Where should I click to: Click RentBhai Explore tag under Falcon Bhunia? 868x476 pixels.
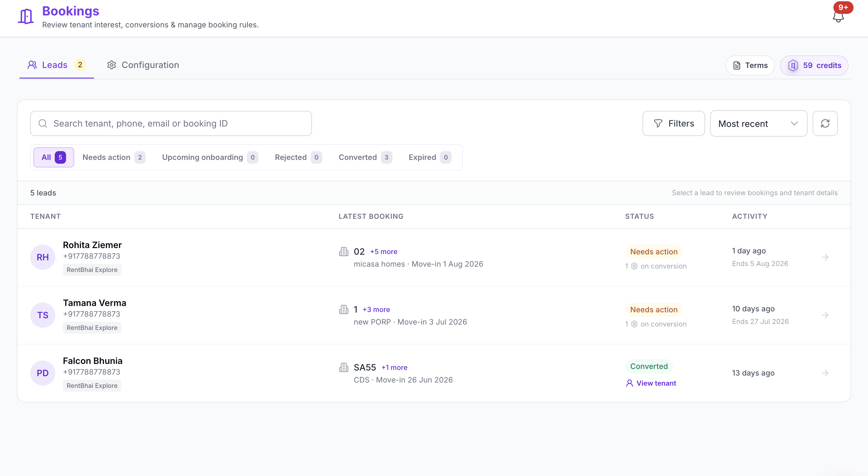(x=92, y=386)
